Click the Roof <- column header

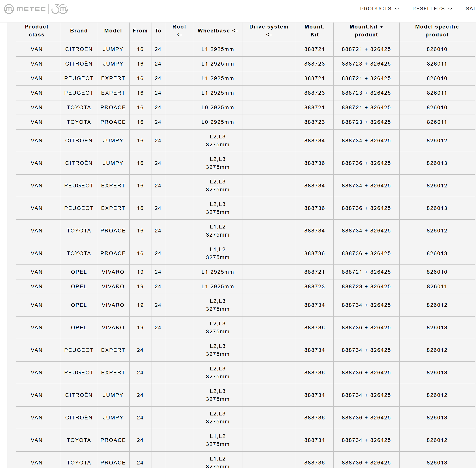pyautogui.click(x=179, y=31)
